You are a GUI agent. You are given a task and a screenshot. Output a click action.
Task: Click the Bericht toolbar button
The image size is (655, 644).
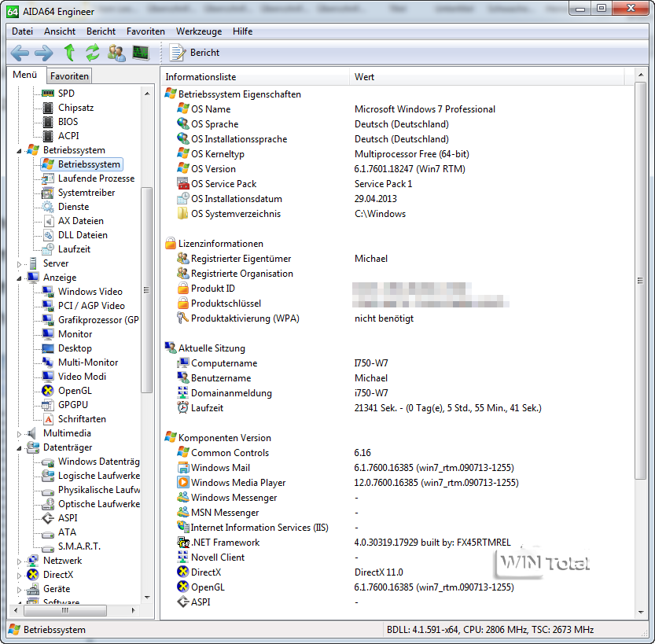195,53
